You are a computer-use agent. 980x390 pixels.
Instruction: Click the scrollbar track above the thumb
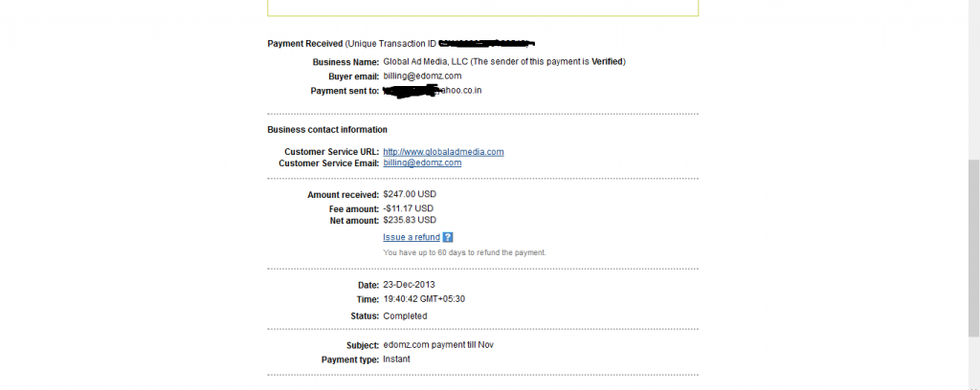(x=973, y=80)
